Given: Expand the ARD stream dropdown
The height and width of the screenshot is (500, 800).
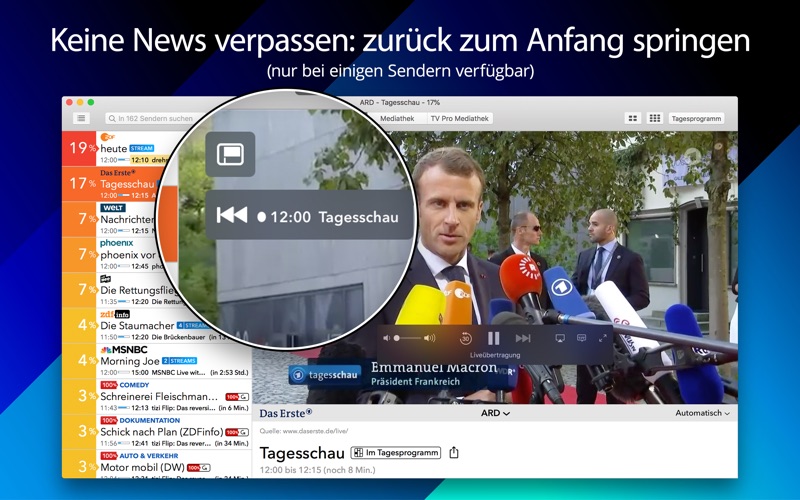Looking at the screenshot, I should point(495,413).
